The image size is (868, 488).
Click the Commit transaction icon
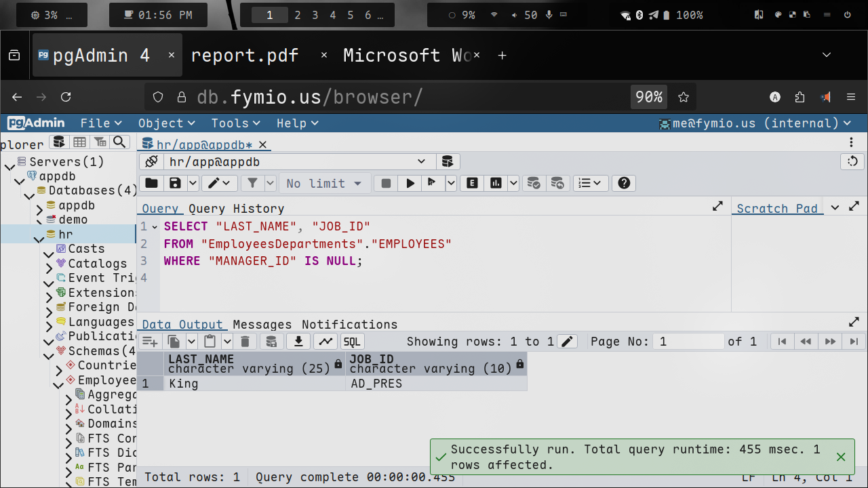coord(534,183)
